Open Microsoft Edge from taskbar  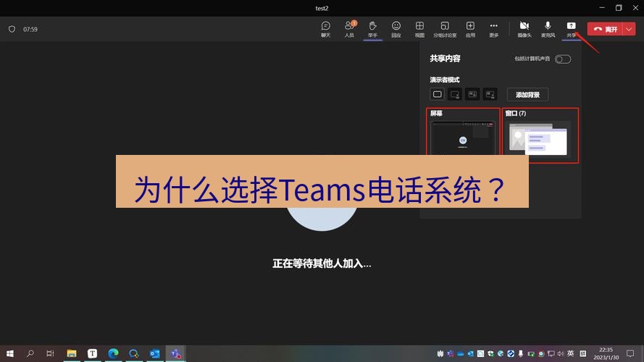pos(113,353)
